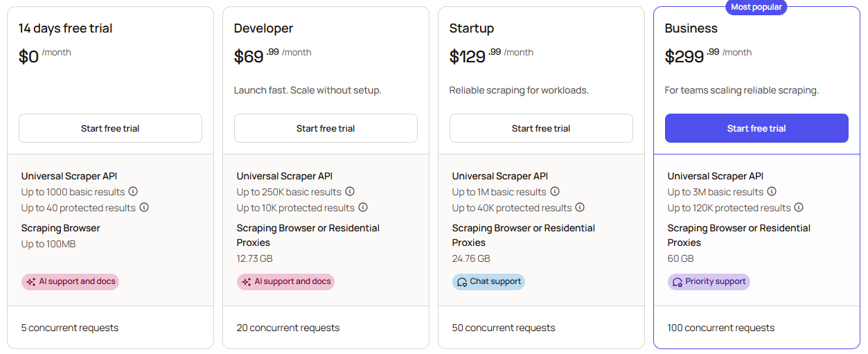Image resolution: width=868 pixels, height=354 pixels.
Task: Click the Most popular label
Action: pos(756,7)
